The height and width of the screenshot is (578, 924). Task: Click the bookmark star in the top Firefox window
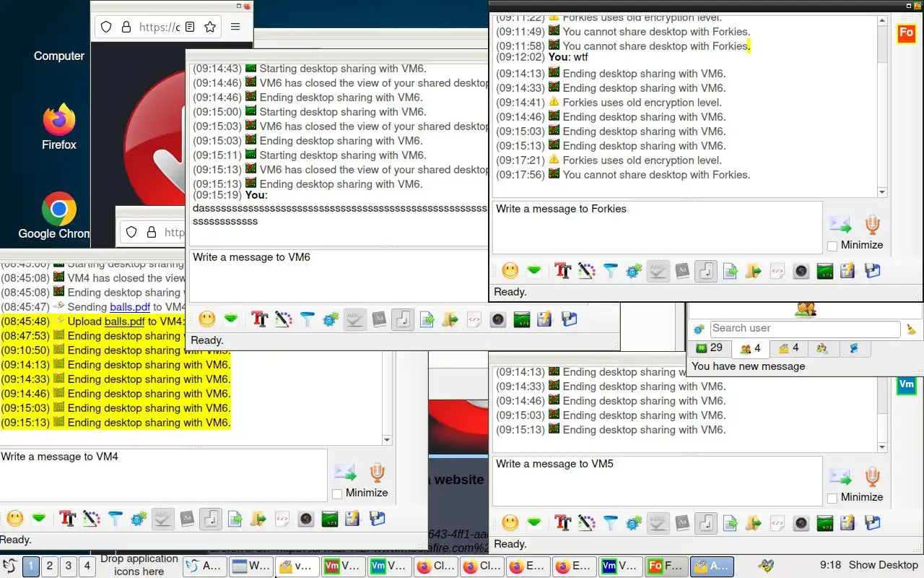pos(210,27)
